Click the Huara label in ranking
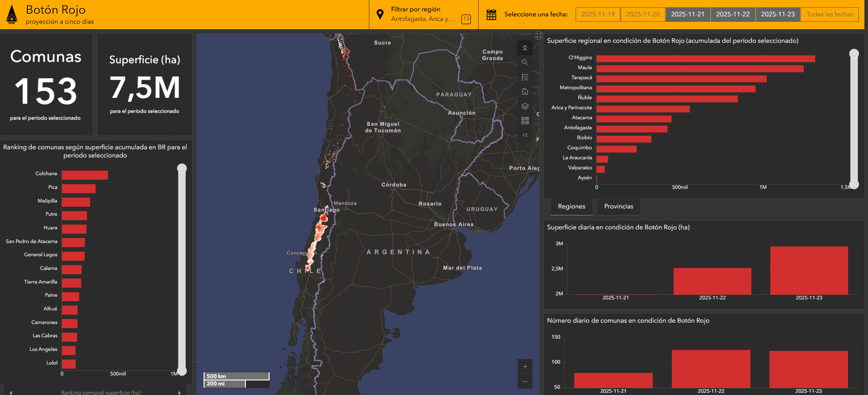 tap(51, 228)
